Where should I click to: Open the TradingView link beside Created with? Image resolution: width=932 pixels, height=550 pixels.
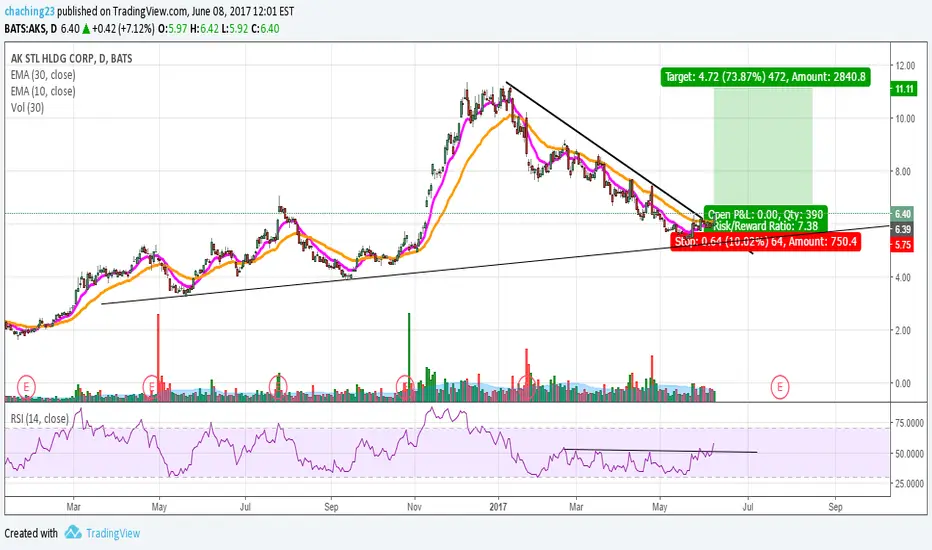coord(113,533)
